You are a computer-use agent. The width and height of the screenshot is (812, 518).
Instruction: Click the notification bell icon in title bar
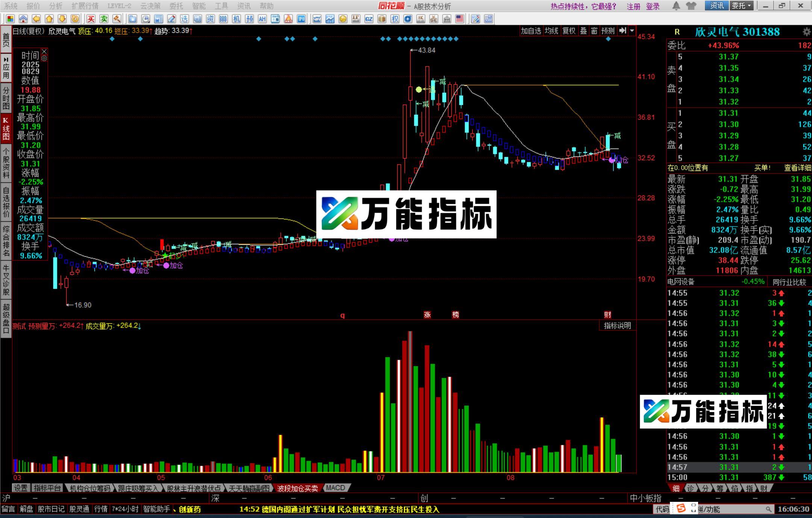click(x=676, y=6)
